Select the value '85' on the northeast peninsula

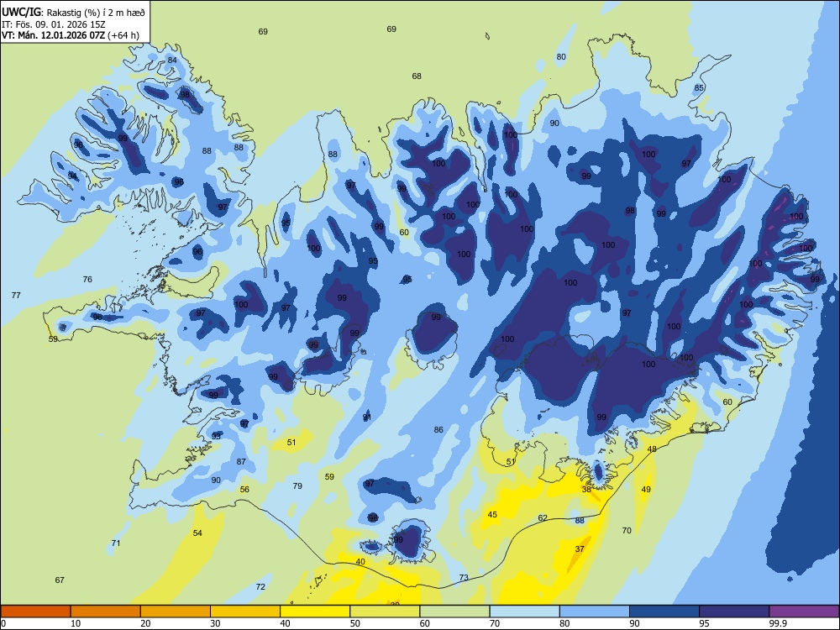point(699,88)
